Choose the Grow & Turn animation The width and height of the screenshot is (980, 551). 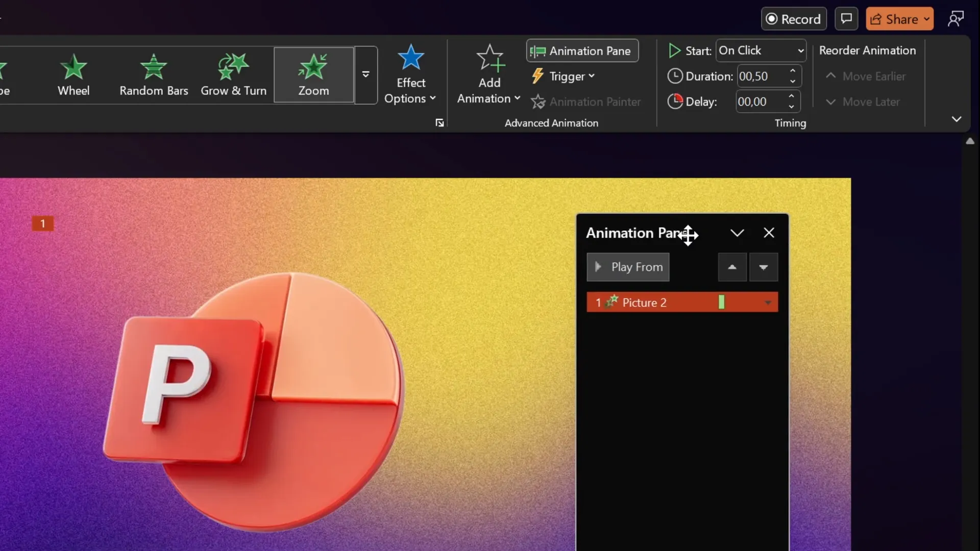click(x=234, y=75)
